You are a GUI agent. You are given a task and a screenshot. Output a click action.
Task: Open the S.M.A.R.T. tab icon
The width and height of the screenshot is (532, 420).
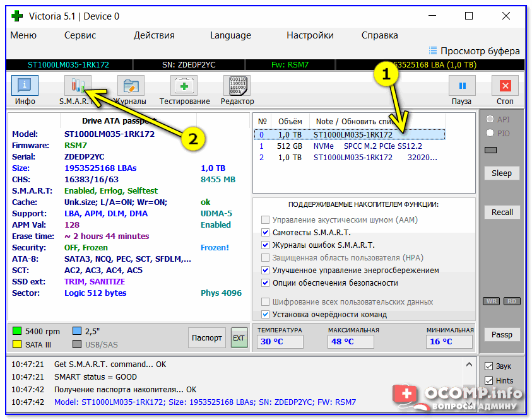(x=78, y=86)
